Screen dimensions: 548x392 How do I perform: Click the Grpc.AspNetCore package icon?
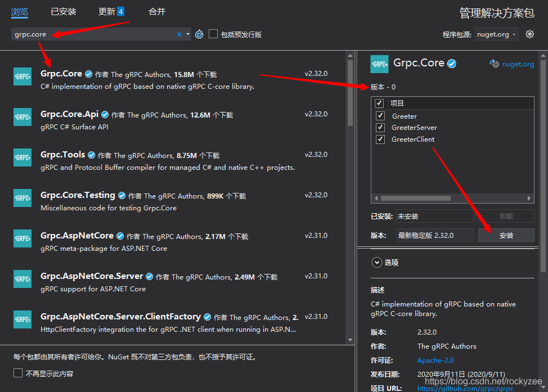pos(23,238)
